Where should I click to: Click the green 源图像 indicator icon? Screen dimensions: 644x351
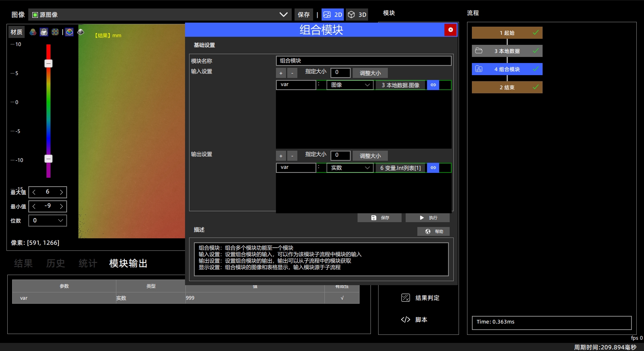point(35,15)
